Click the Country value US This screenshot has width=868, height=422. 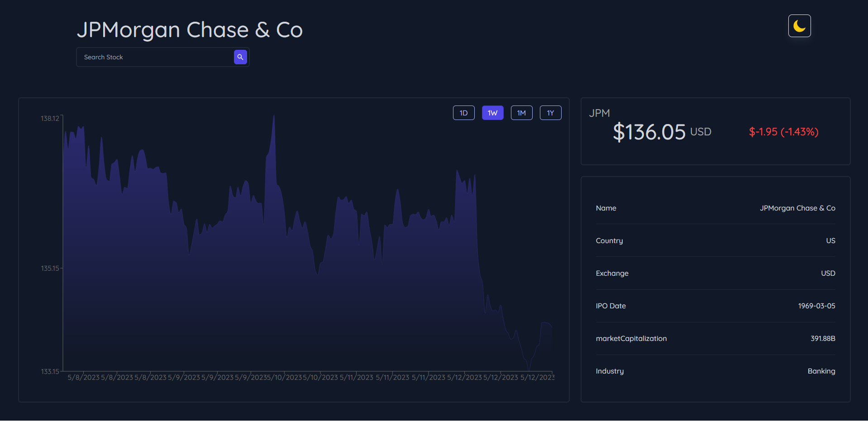click(830, 240)
